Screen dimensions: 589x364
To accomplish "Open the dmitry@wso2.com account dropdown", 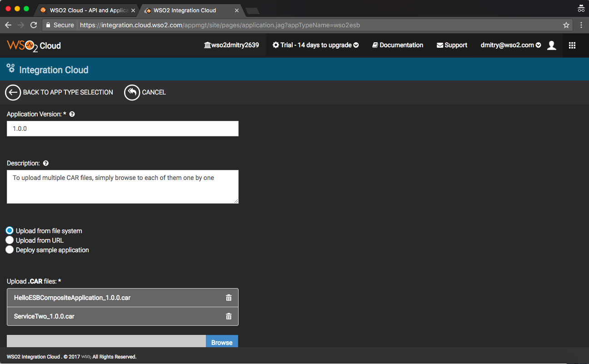I will pyautogui.click(x=510, y=45).
